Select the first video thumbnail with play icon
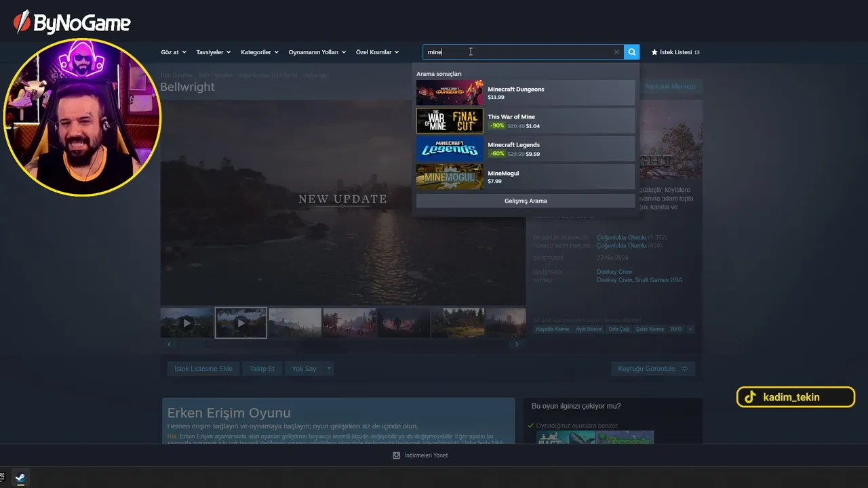 (x=186, y=323)
